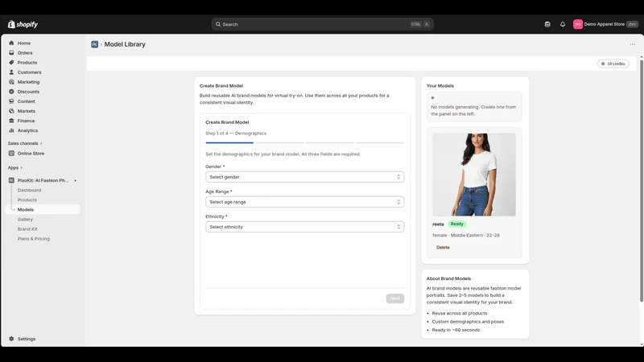Click the Ready status badge
Image resolution: width=644 pixels, height=362 pixels.
(456, 224)
